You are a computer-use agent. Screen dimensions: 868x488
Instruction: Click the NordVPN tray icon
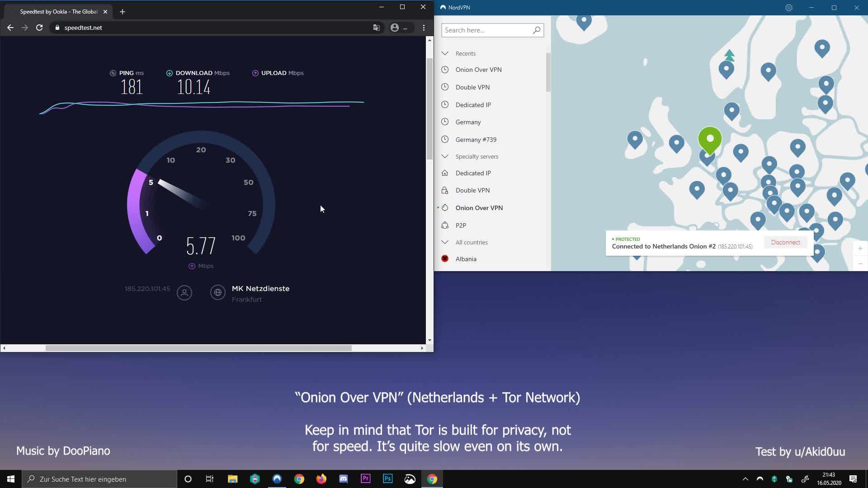coord(760,479)
